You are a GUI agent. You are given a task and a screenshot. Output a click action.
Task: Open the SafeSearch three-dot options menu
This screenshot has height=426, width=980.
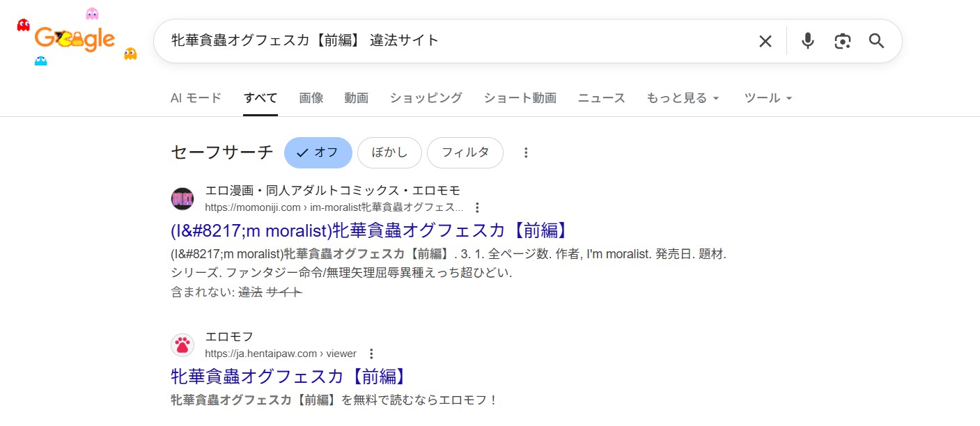coord(526,152)
